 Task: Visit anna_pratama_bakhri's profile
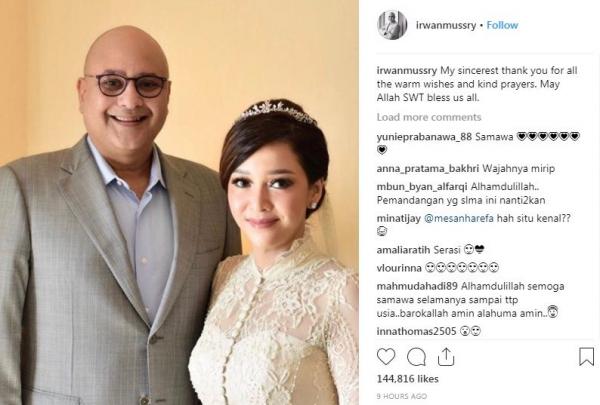[x=428, y=168]
